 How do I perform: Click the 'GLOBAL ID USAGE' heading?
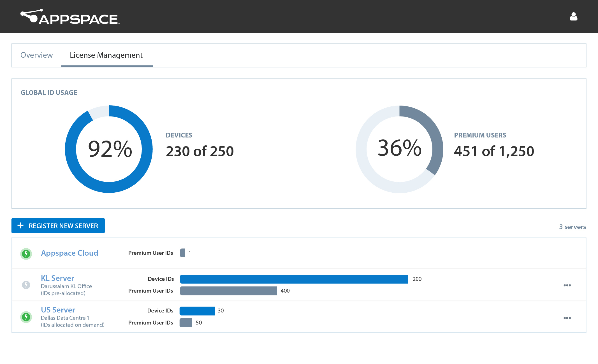[49, 93]
